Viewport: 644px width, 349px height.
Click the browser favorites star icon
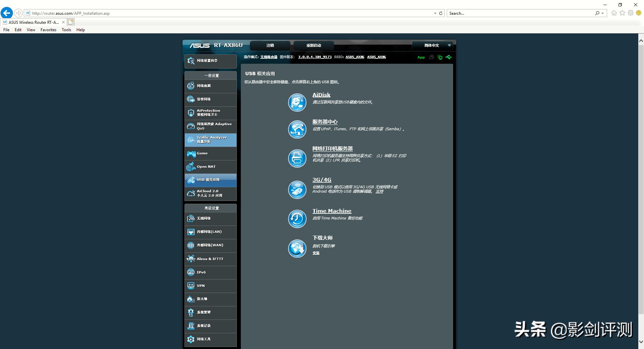click(622, 13)
